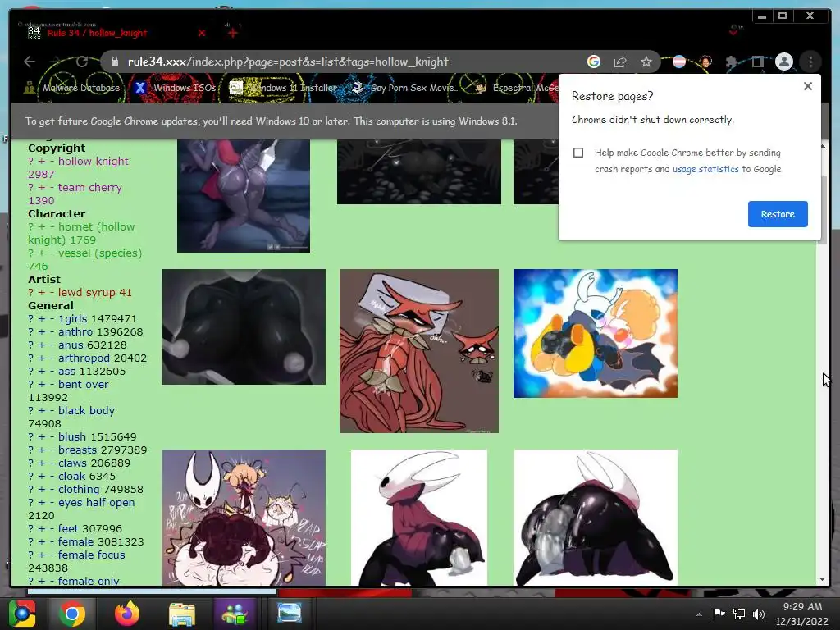Open the usage statistics link
This screenshot has height=630, width=840.
tap(705, 169)
